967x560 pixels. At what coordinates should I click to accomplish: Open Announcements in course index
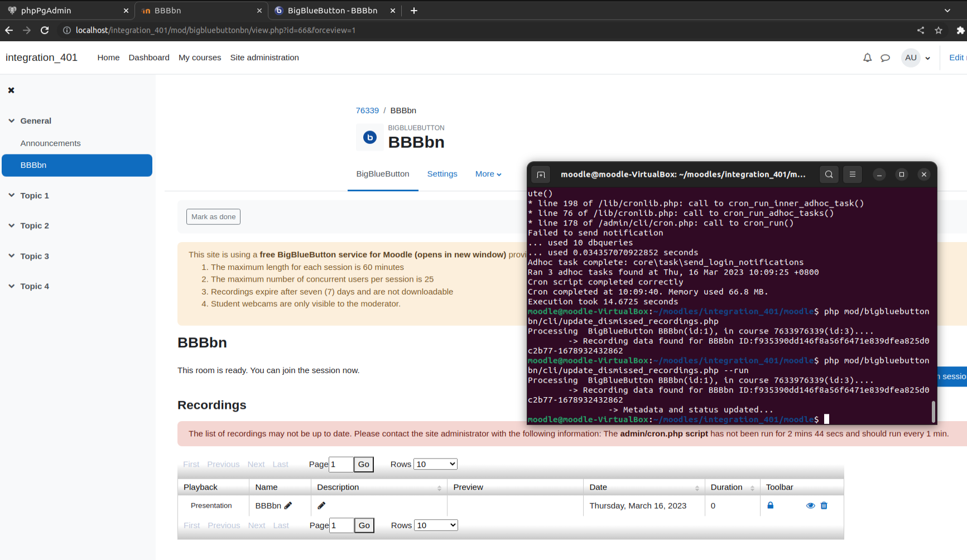pos(50,143)
